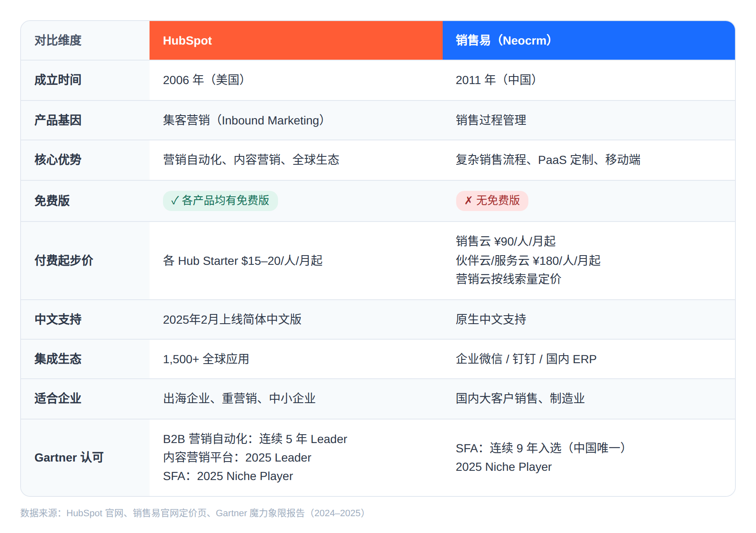Select 复杂销售流程、PaaS 定制、移动端 cell

click(x=589, y=160)
